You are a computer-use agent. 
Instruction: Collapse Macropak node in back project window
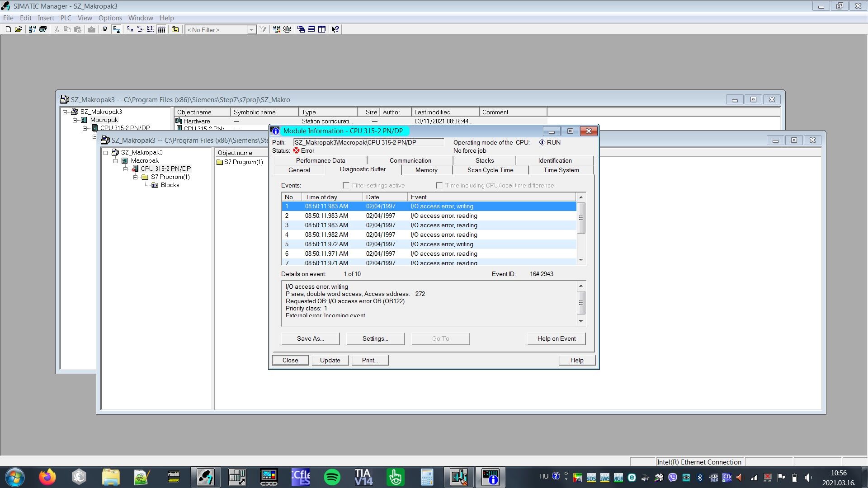pyautogui.click(x=75, y=120)
